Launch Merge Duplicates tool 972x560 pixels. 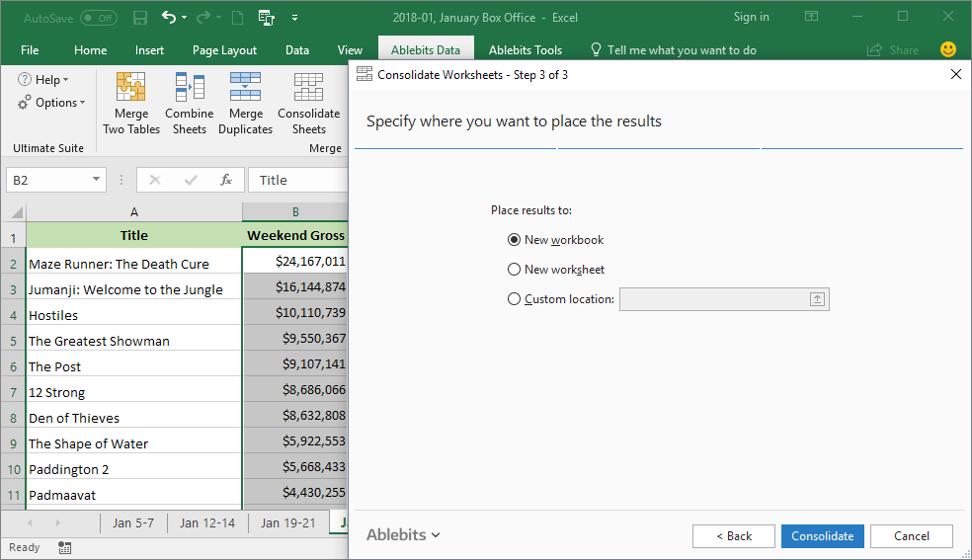pos(246,103)
